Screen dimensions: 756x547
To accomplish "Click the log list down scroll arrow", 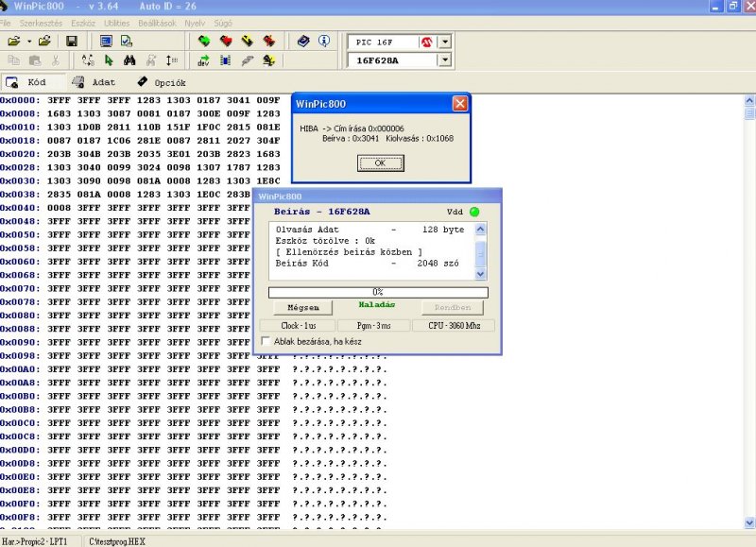I will (480, 274).
